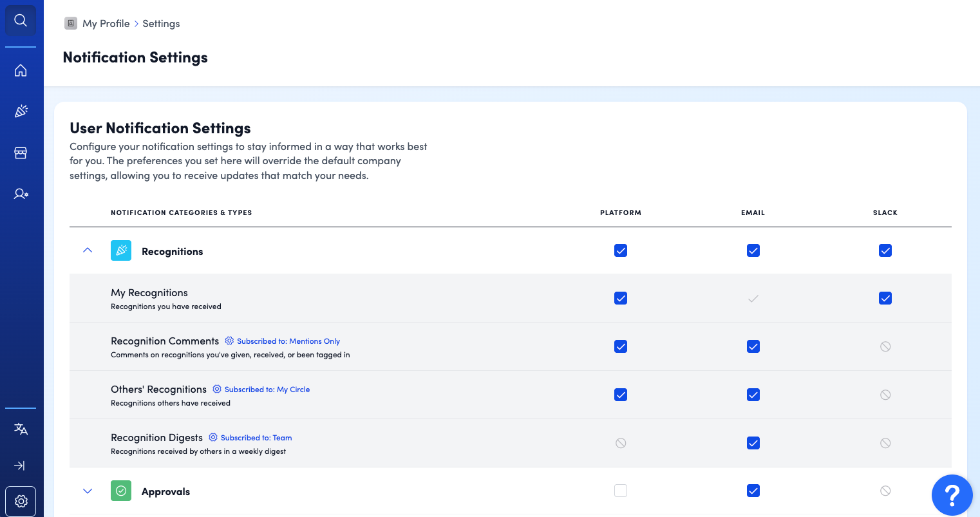Expand the sidebar with arrow icon
Viewport: 980px width, 517px height.
pyautogui.click(x=21, y=465)
